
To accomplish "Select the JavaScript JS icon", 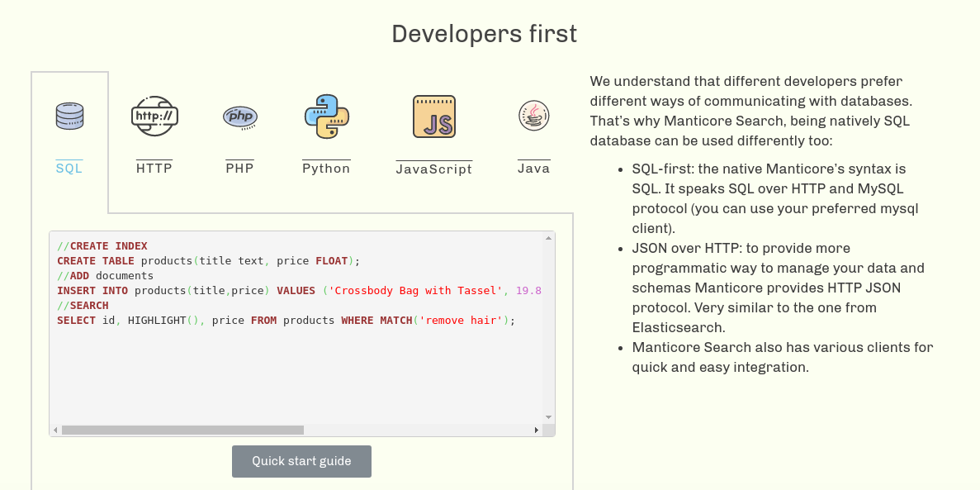I will pyautogui.click(x=434, y=117).
